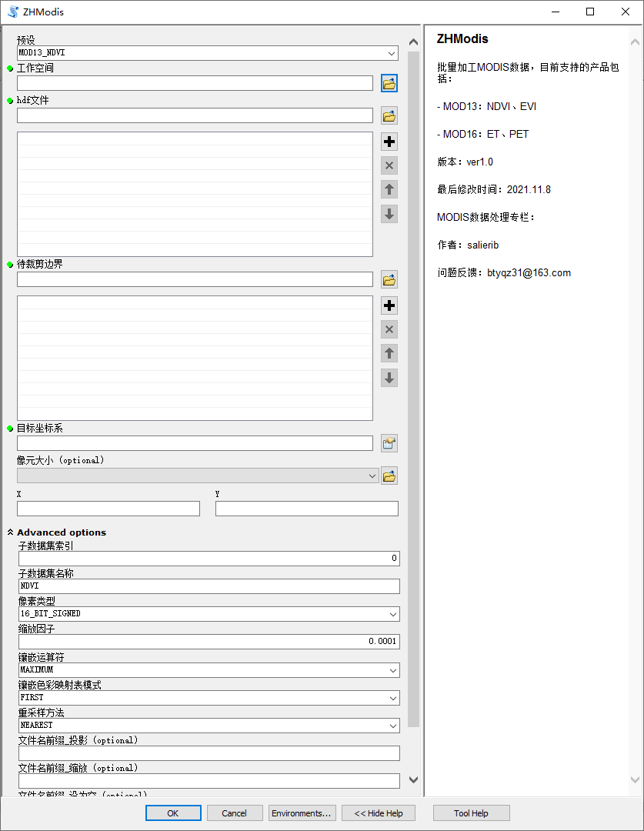Move the hdf文件 list entry up
This screenshot has height=831, width=644.
point(389,189)
